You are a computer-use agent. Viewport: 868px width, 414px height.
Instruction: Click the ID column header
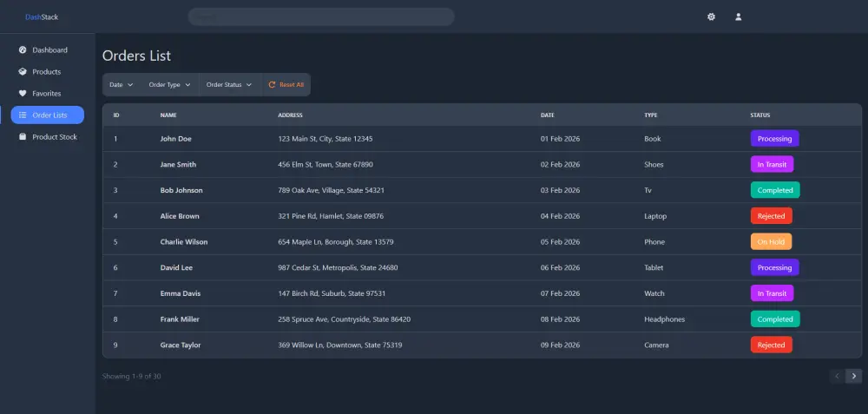tap(116, 115)
